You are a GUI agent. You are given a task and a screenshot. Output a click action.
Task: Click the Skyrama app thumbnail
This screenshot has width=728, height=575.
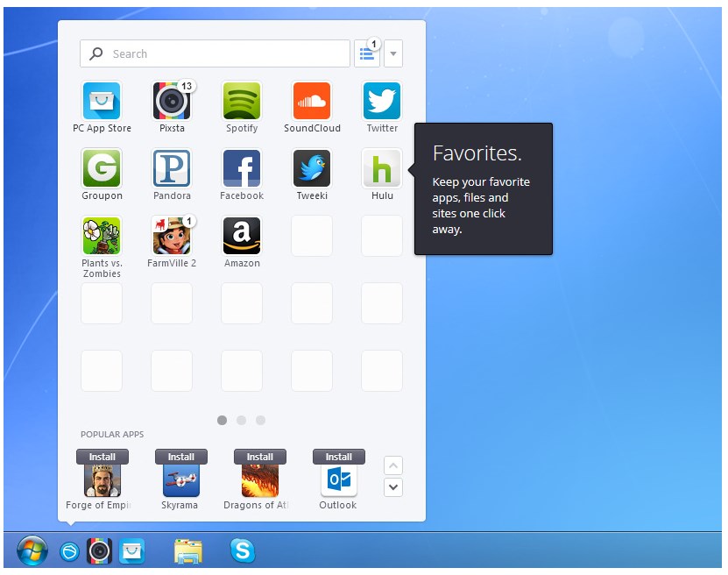click(x=181, y=480)
